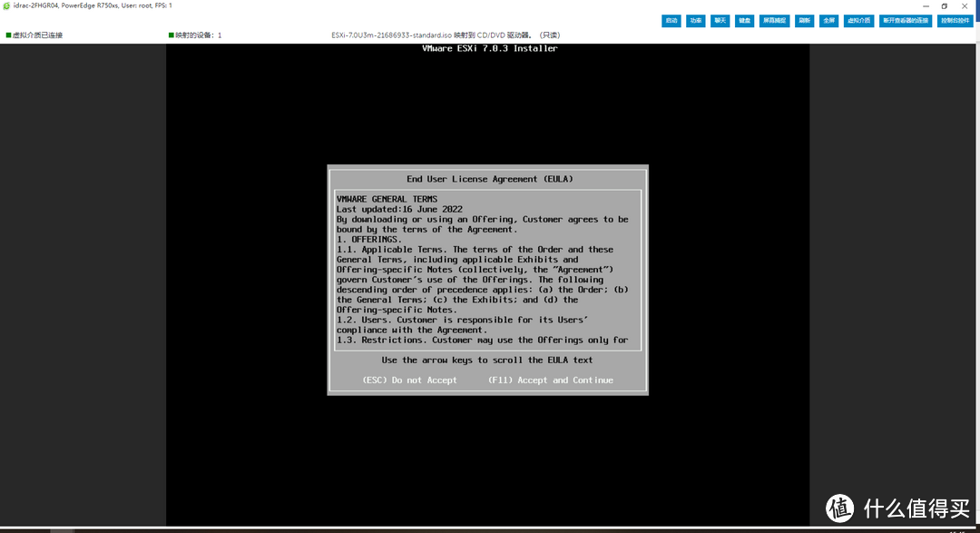980x533 pixels.
Task: Click the '(F11) Accept and Continue' option
Action: (x=551, y=380)
